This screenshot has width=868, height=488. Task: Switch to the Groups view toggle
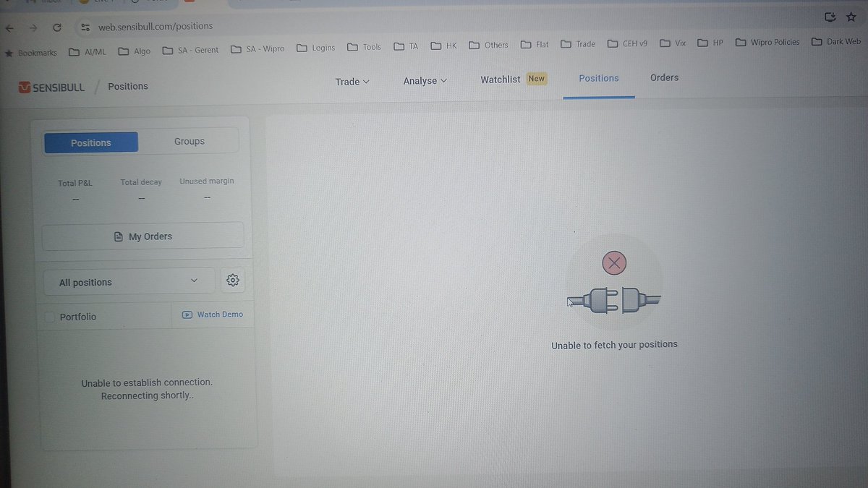[x=189, y=142]
